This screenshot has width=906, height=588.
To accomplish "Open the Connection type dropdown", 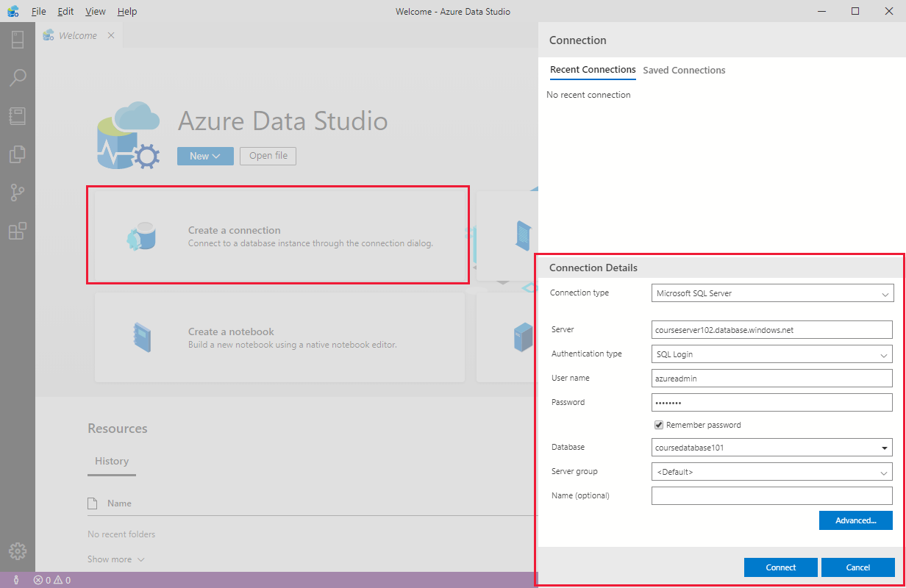I will [x=772, y=293].
